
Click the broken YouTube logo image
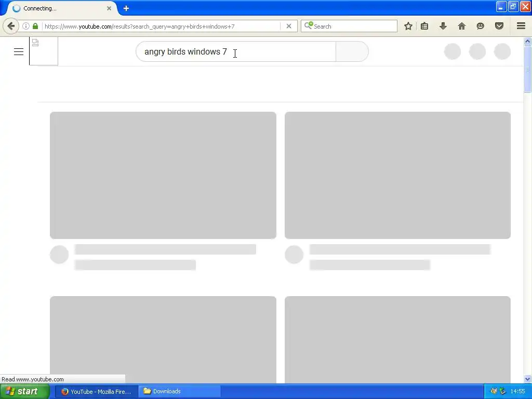(44, 51)
